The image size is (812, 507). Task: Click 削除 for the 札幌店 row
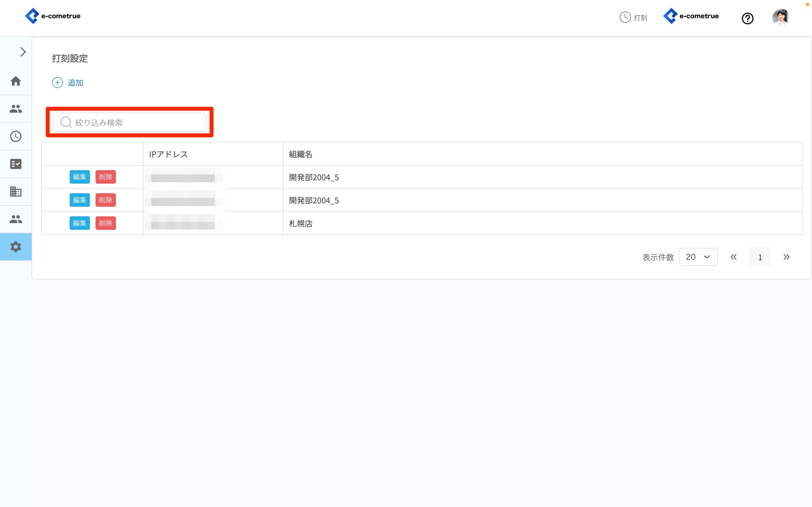click(105, 223)
